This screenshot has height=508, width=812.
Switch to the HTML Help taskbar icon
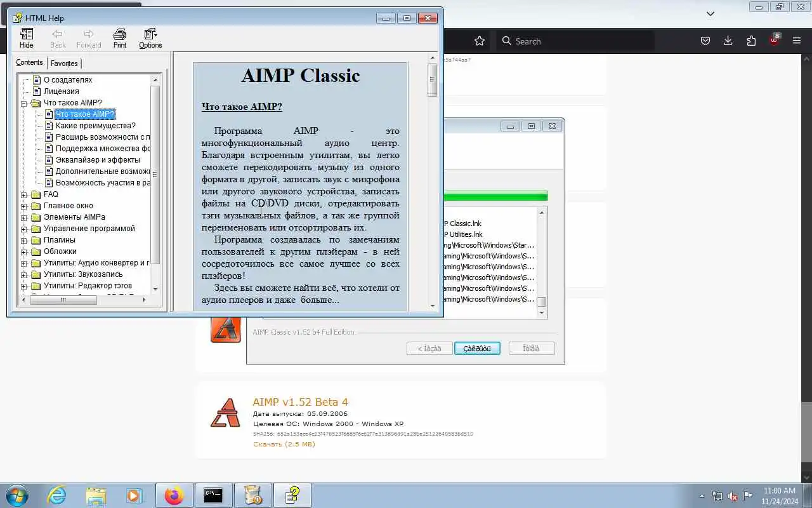[x=292, y=495]
